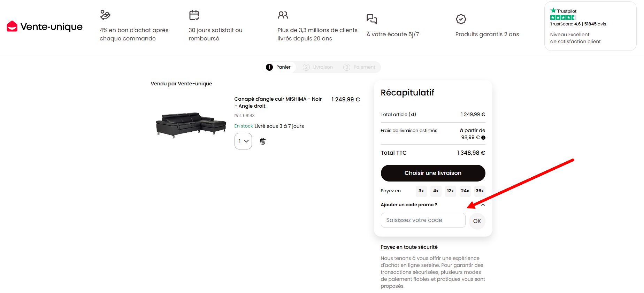The image size is (644, 293).
Task: Click the voucher hand icon
Action: coord(105,15)
